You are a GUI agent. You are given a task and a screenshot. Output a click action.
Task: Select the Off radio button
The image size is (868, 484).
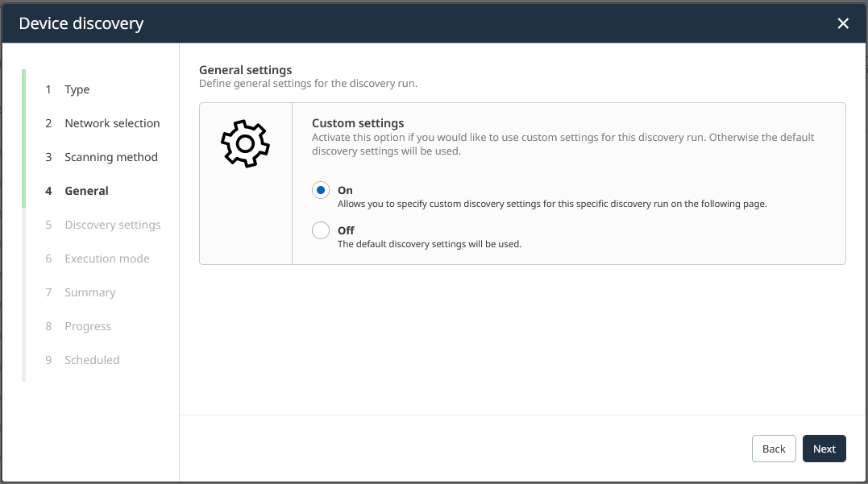tap(321, 231)
